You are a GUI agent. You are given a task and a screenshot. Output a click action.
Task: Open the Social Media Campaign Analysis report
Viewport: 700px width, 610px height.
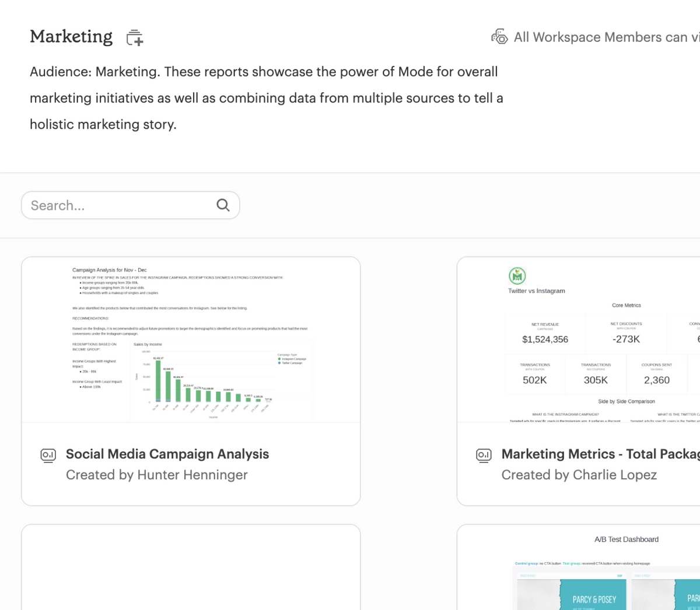click(167, 454)
